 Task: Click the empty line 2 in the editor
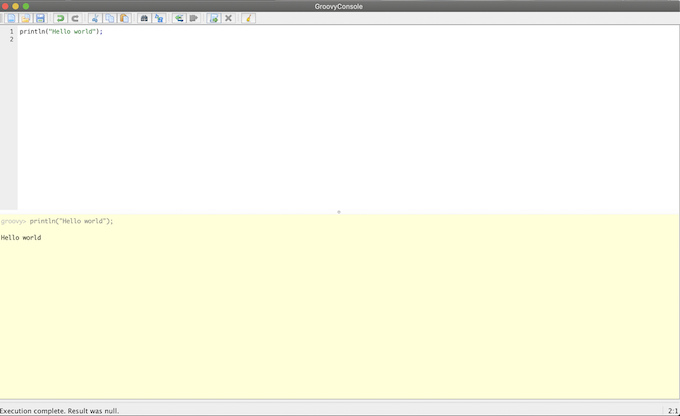[x=347, y=39]
